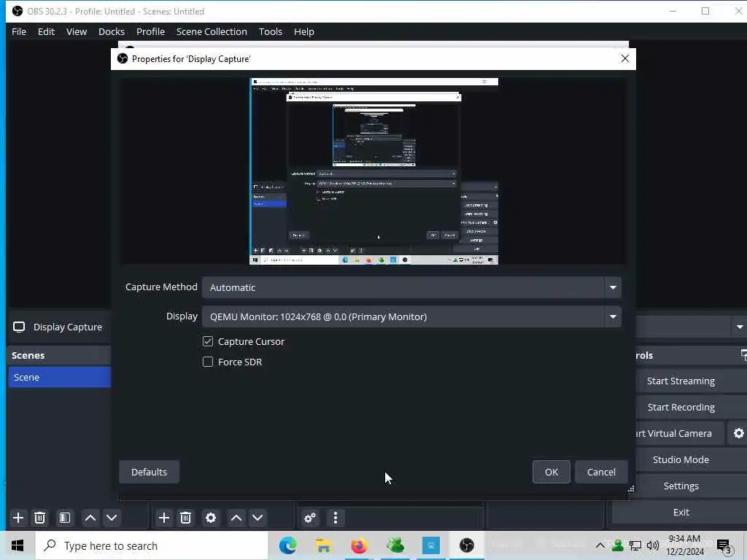The height and width of the screenshot is (560, 747).
Task: Show hidden system tray icons
Action: (600, 545)
